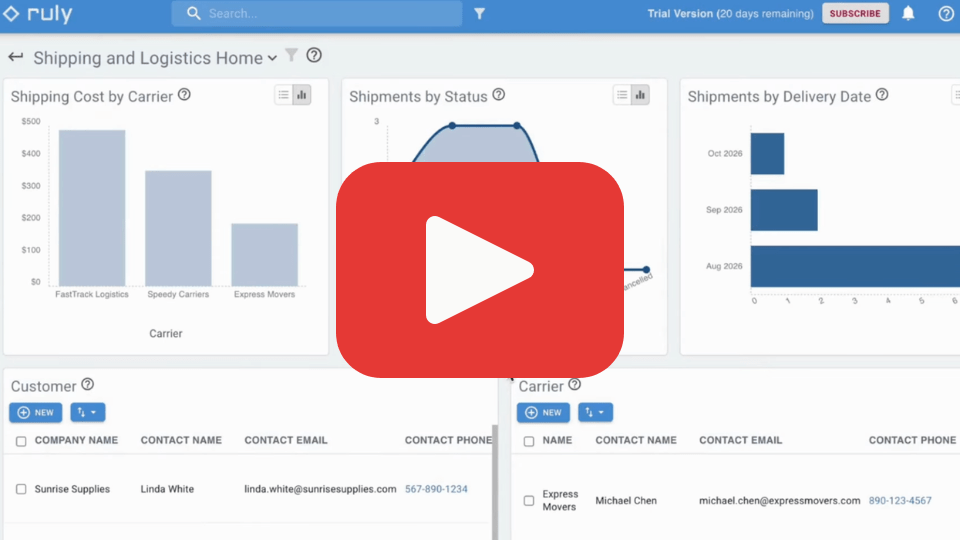Open help for Shipping Cost by Carrier
Viewport: 960px width, 540px height.
(184, 95)
